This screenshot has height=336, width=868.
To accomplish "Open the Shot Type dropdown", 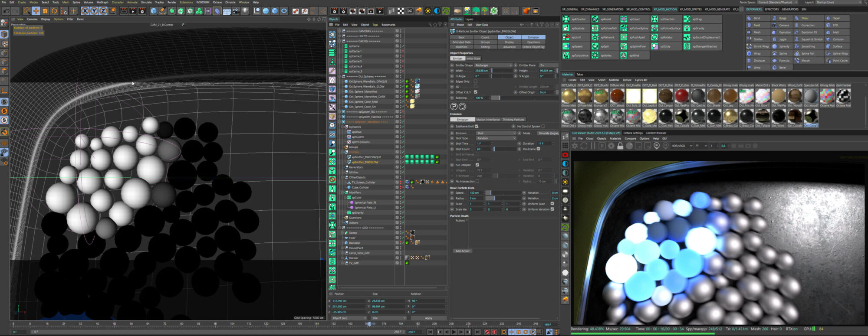I will [x=496, y=138].
